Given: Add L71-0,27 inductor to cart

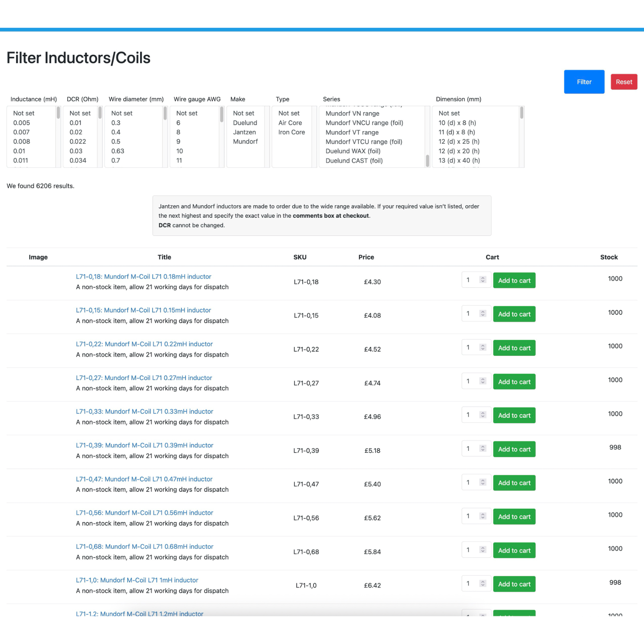Looking at the screenshot, I should pyautogui.click(x=514, y=382).
